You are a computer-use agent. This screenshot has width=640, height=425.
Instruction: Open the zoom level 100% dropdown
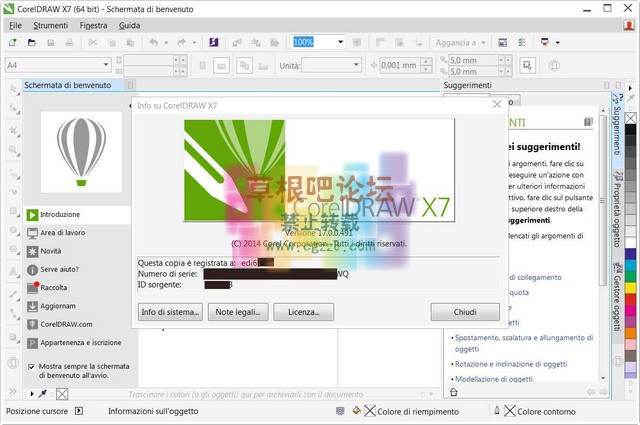point(340,42)
